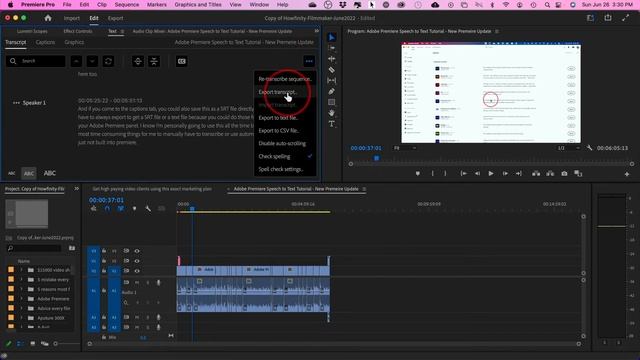Click the merge segments icon in transcript toolbar
Image resolution: width=640 pixels, height=360 pixels.
point(154,61)
